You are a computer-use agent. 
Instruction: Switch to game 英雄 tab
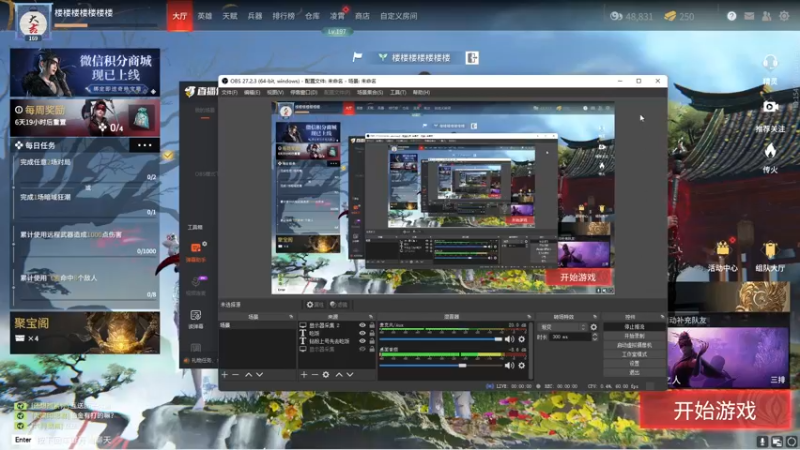coord(205,16)
